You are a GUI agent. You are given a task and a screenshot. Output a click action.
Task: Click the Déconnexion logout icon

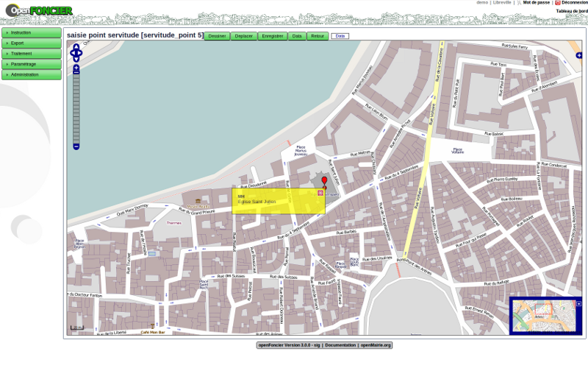point(558,3)
